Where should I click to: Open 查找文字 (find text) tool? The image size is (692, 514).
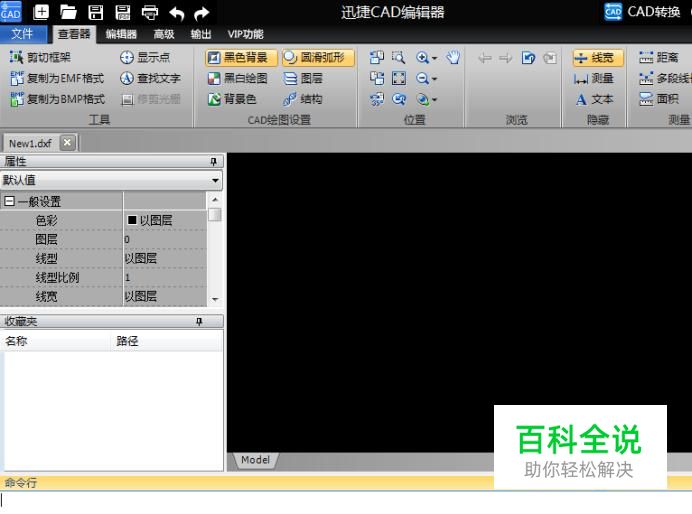150,78
